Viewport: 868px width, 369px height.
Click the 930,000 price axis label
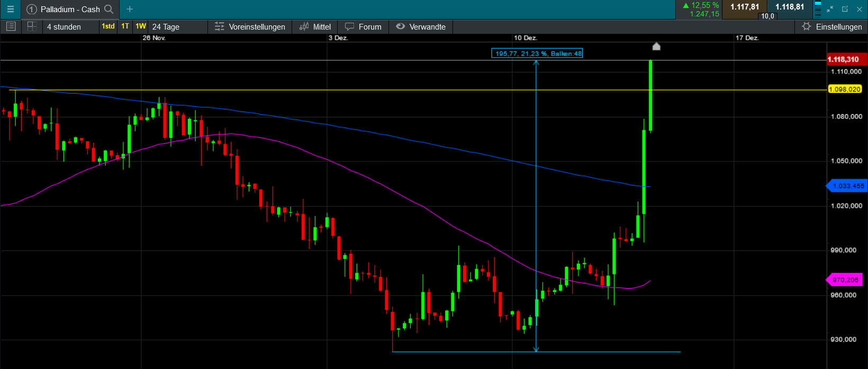click(x=844, y=339)
